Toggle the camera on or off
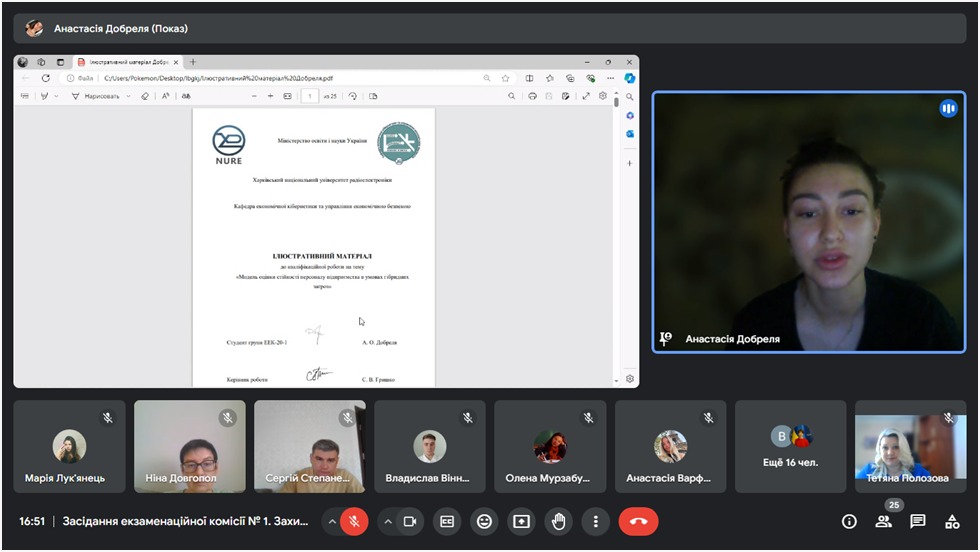 [x=409, y=521]
